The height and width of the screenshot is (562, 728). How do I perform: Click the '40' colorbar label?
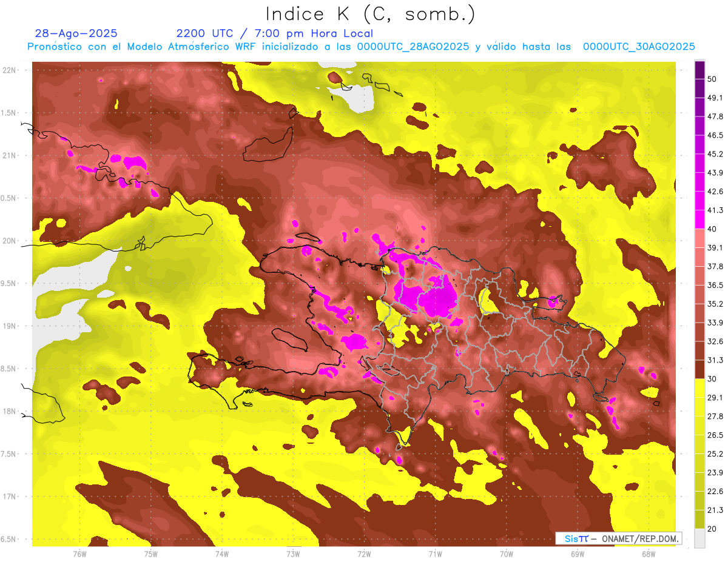coord(713,229)
